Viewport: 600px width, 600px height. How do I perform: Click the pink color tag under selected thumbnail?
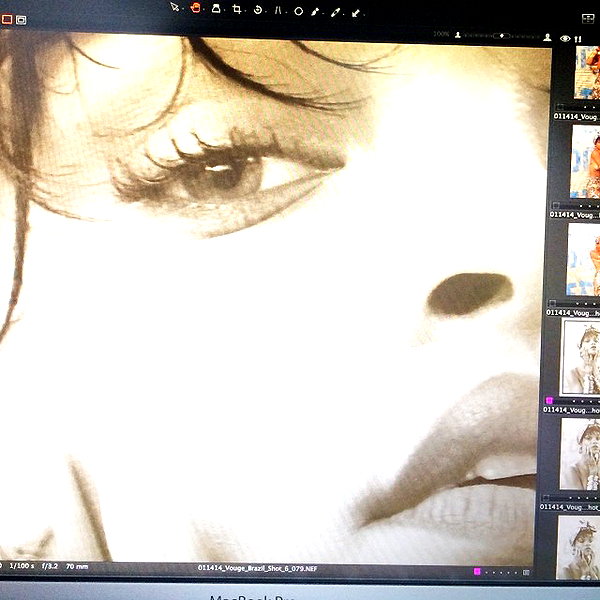pos(549,400)
